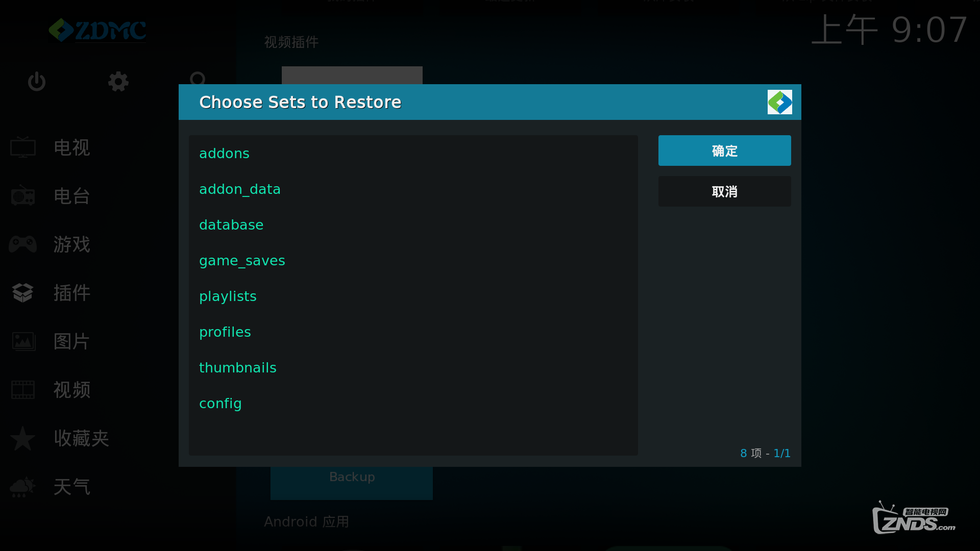The image size is (980, 551).
Task: Select the gamepad icon for 游戏
Action: pos(23,244)
